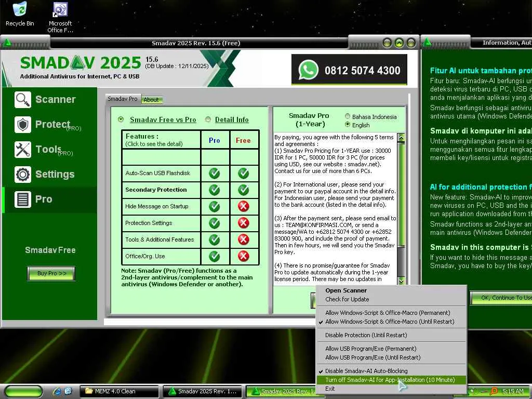Screen dimensions: 532x399
Task: Click the Start button on taskbar
Action: [x=24, y=392]
